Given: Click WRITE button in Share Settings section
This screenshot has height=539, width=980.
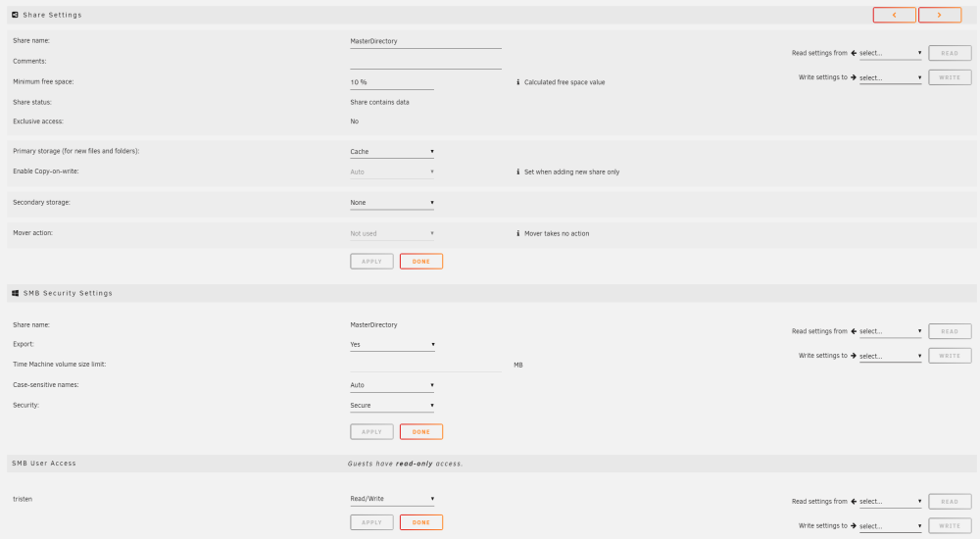Looking at the screenshot, I should coord(950,77).
